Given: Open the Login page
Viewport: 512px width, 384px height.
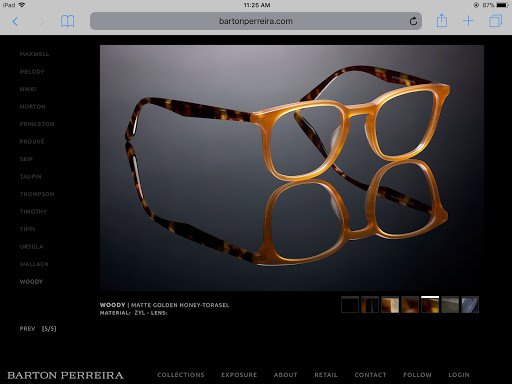Looking at the screenshot, I should [459, 375].
